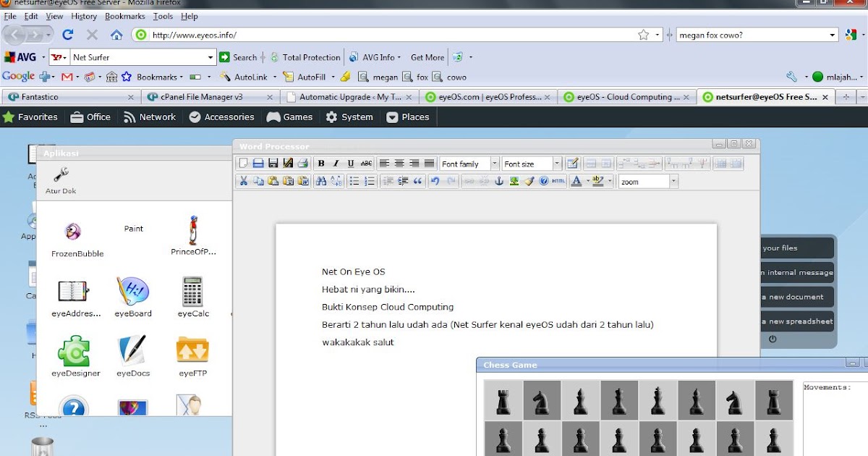Expand the AutoLink dropdown arrow
Viewport: 868px width, 456px height.
point(273,77)
